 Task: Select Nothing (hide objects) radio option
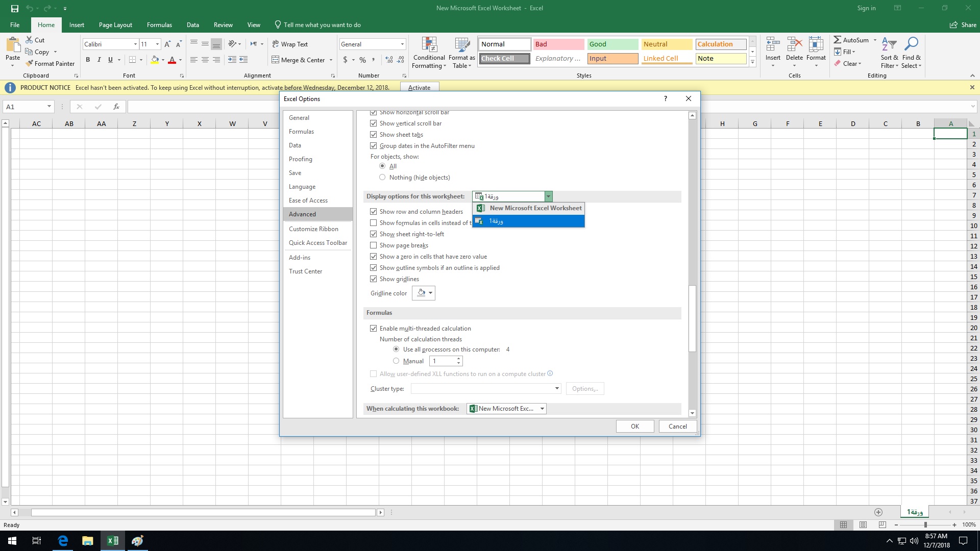point(382,178)
